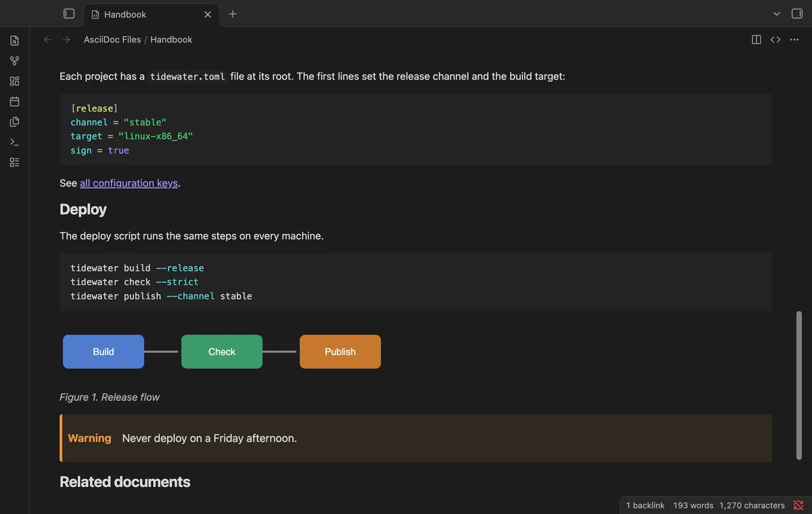Toggle the left sidebar panel

click(69, 14)
